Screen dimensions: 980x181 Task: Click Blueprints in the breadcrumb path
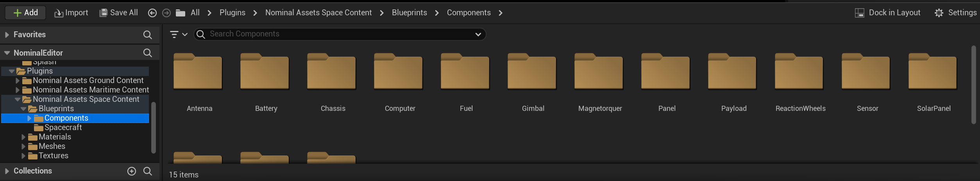coord(409,13)
